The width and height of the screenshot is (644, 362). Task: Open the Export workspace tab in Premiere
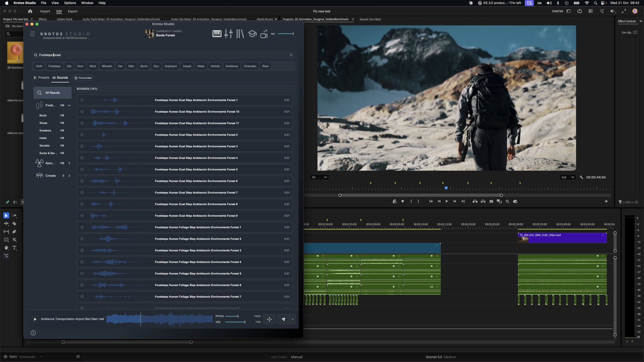[x=72, y=11]
